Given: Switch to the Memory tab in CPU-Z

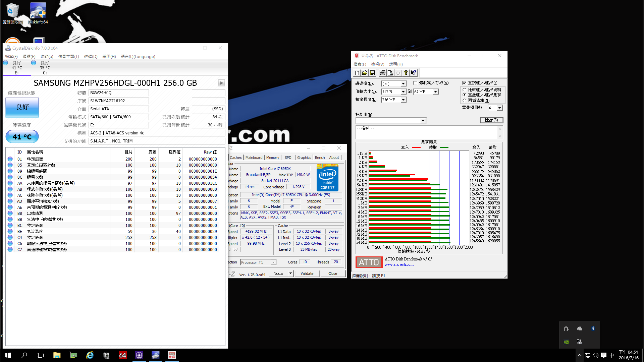Looking at the screenshot, I should (x=273, y=158).
